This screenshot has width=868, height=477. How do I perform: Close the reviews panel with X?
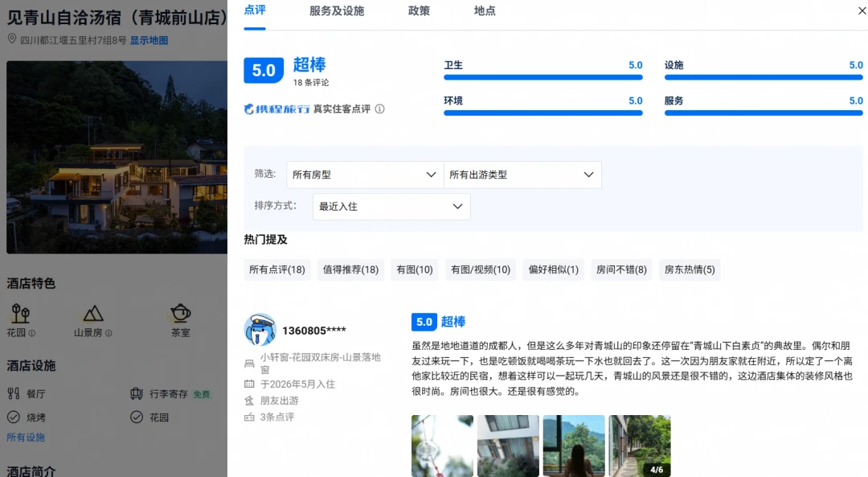click(x=862, y=10)
